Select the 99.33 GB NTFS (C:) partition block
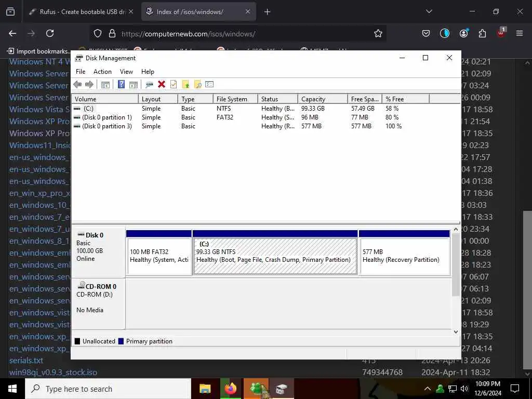This screenshot has width=532, height=399. pos(275,252)
